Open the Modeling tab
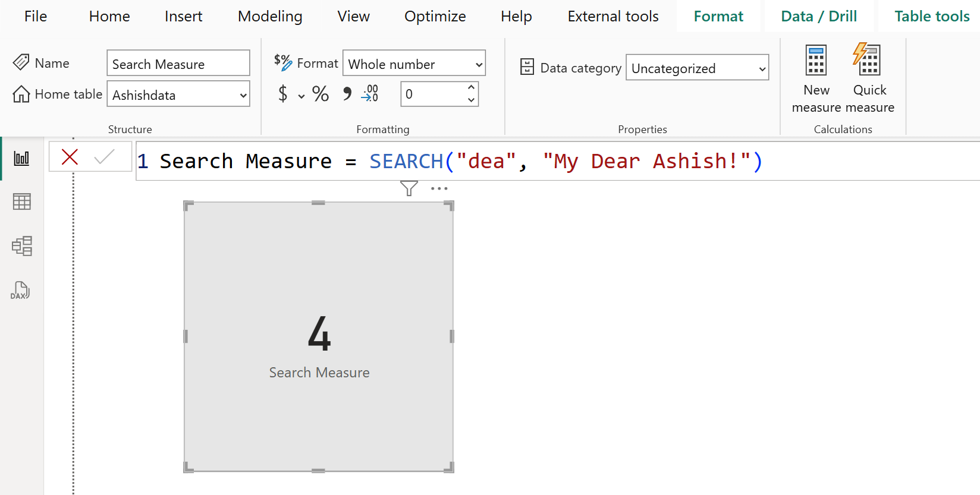This screenshot has height=495, width=980. (270, 17)
